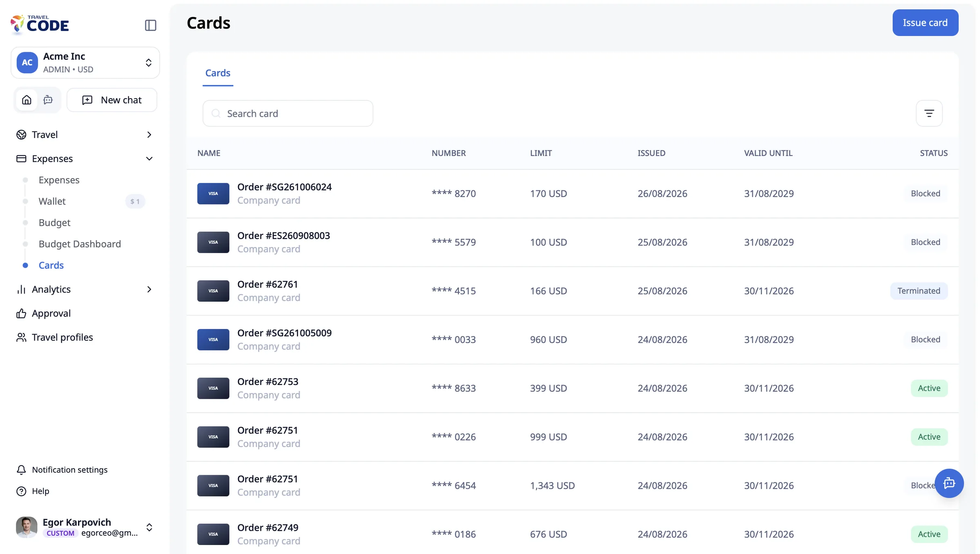Screen dimensions: 980x554
Task: Click the Visa card icon for Order #62761
Action: pyautogui.click(x=213, y=291)
